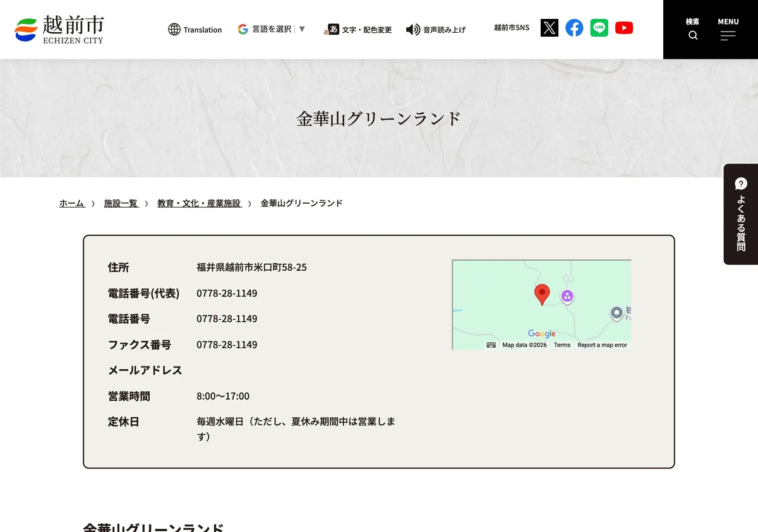Click the 文字・配色変更 icon
The height and width of the screenshot is (532, 758).
(332, 29)
